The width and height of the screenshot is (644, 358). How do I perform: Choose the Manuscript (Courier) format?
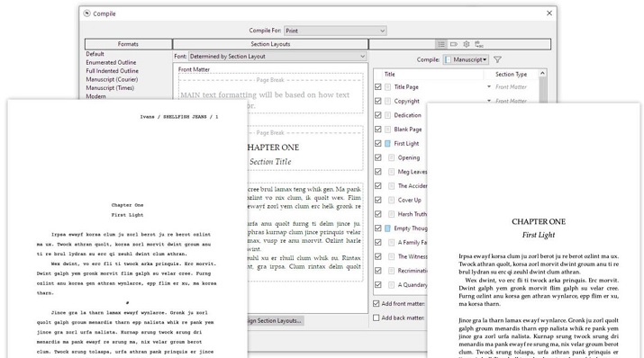click(x=112, y=79)
